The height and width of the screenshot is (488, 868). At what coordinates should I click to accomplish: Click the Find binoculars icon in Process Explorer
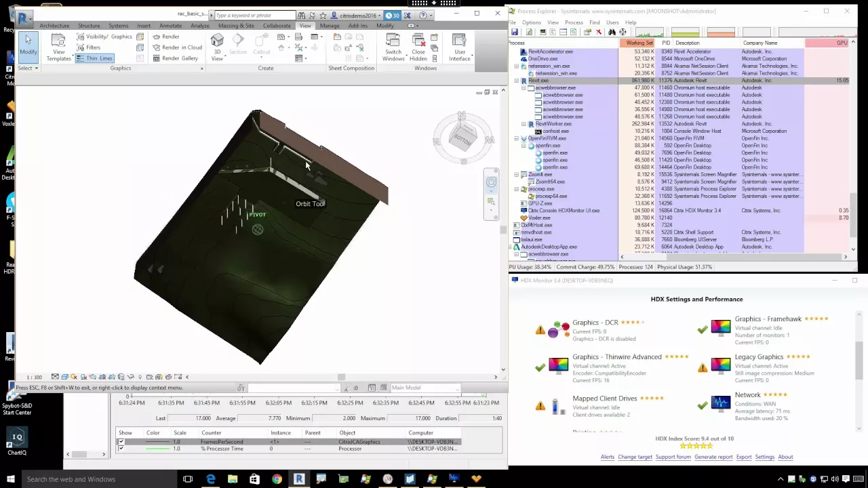612,32
